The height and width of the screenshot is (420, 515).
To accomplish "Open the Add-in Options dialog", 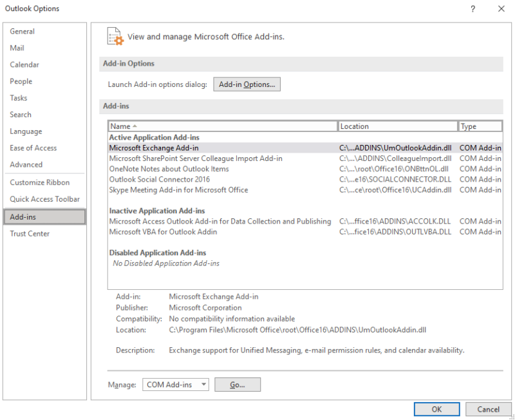I will point(247,84).
